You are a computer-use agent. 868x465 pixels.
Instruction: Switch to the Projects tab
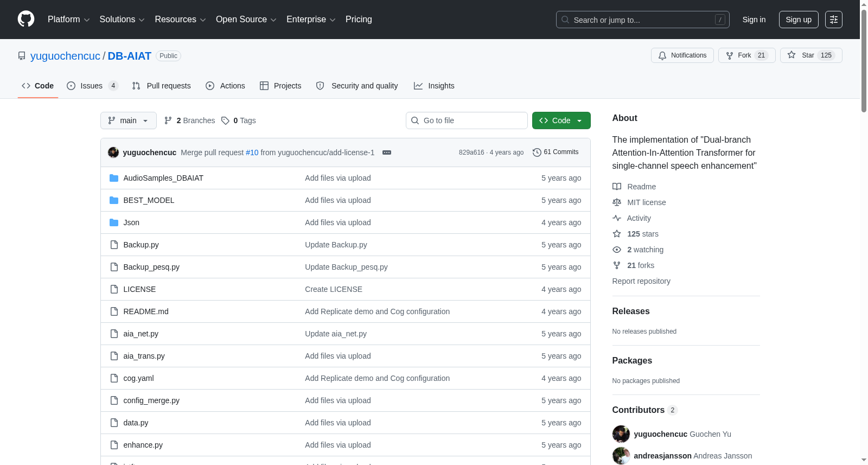point(280,86)
